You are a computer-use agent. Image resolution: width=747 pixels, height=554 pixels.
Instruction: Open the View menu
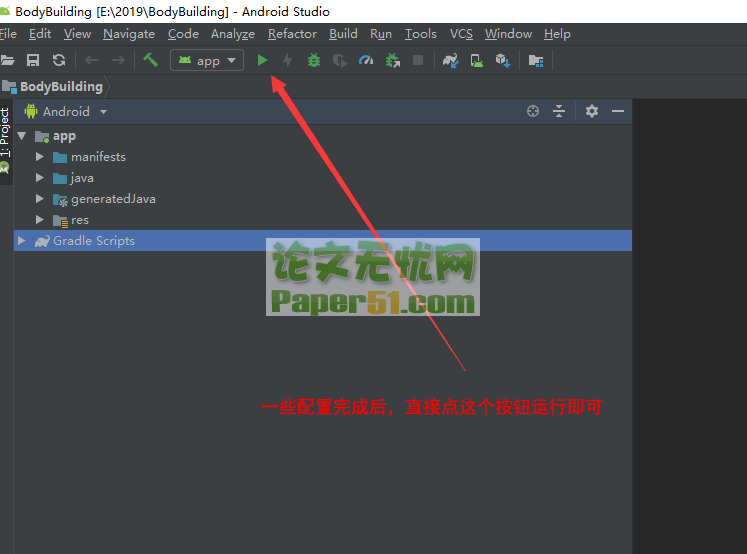[77, 34]
